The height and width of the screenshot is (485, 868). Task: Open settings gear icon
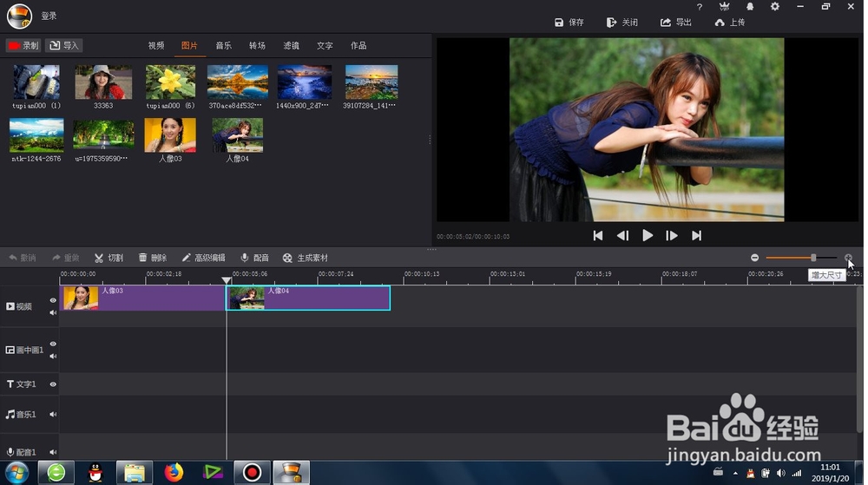tap(775, 7)
